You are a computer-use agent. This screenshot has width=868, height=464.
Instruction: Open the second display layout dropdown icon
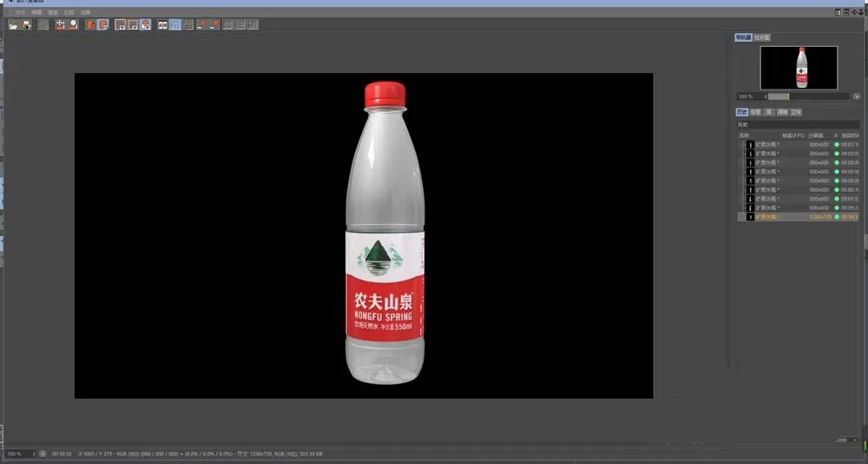pyautogui.click(x=133, y=24)
